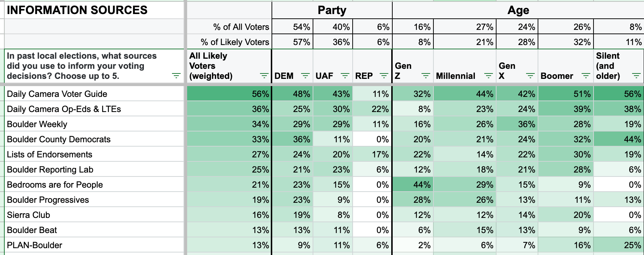Image resolution: width=644 pixels, height=255 pixels.
Task: Open the Silent (and older) filter icon
Action: coord(636,76)
